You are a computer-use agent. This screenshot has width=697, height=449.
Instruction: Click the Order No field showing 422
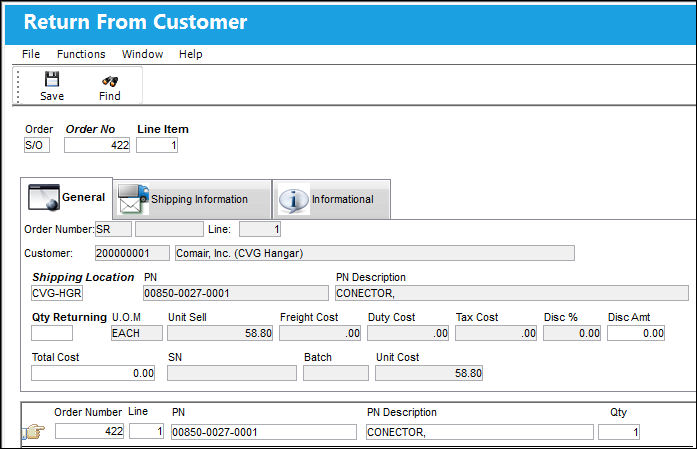97,145
